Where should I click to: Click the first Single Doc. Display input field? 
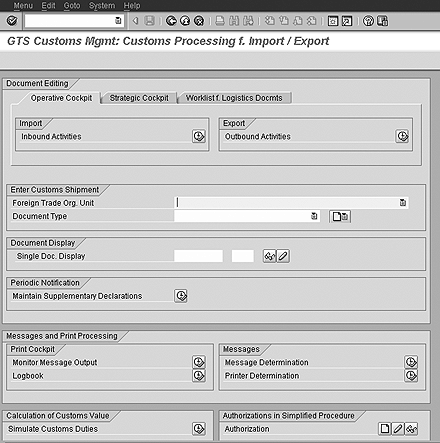click(198, 256)
